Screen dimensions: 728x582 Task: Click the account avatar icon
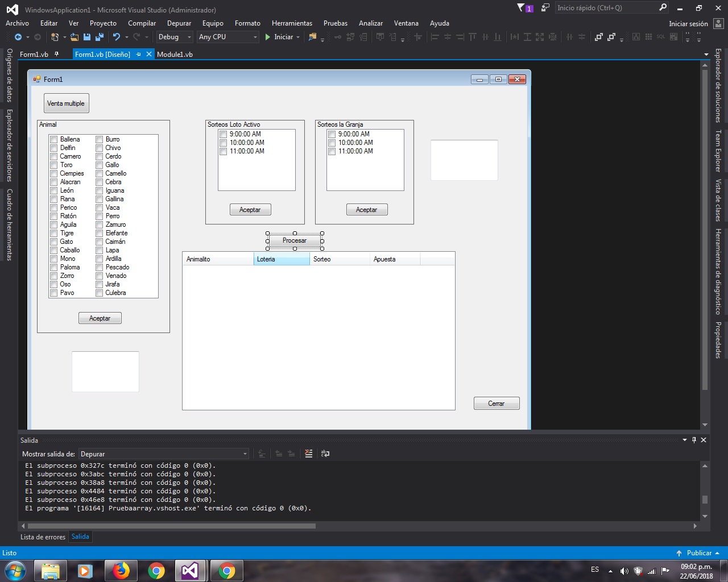pyautogui.click(x=719, y=23)
